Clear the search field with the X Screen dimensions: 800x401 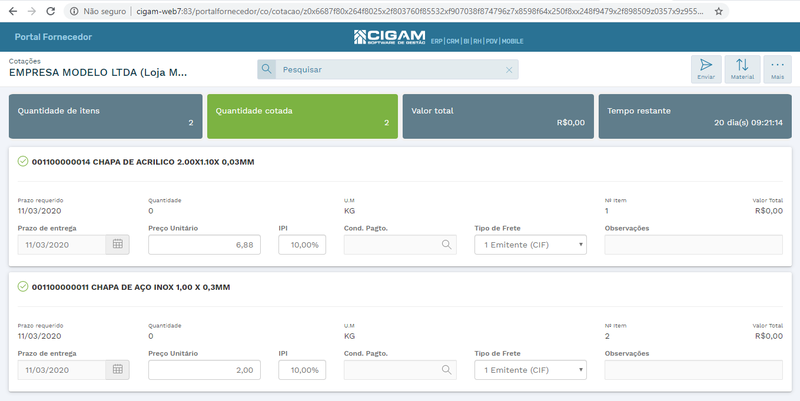(x=509, y=70)
